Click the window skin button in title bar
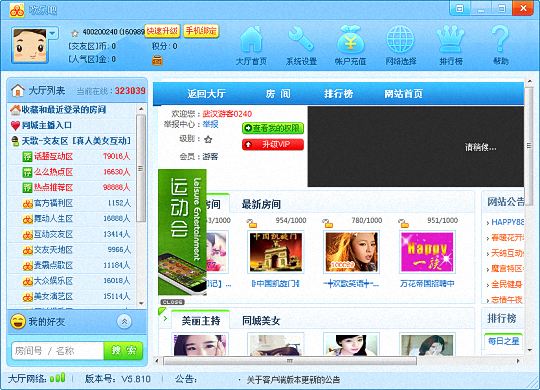 pyautogui.click(x=459, y=8)
